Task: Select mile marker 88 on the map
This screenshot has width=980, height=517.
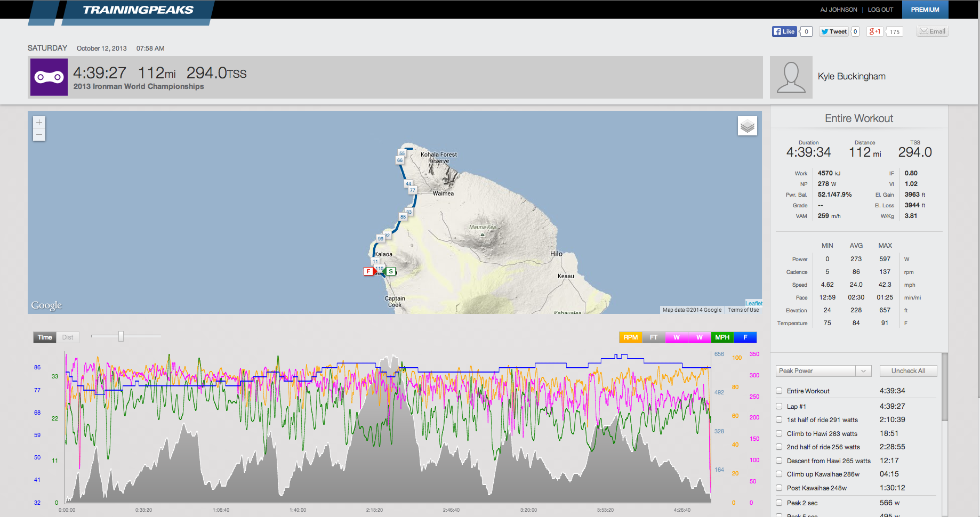Action: pos(403,216)
